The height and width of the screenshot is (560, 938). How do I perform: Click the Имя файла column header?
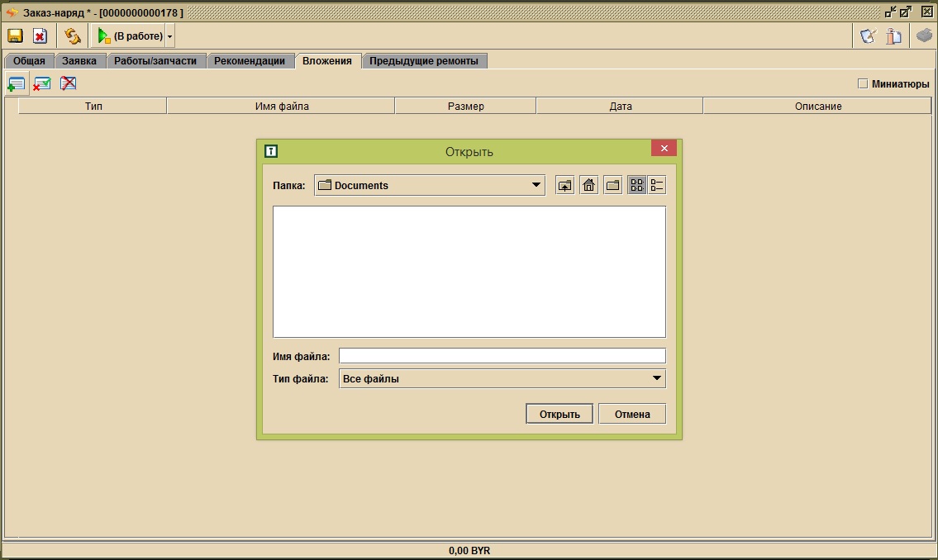click(x=282, y=107)
